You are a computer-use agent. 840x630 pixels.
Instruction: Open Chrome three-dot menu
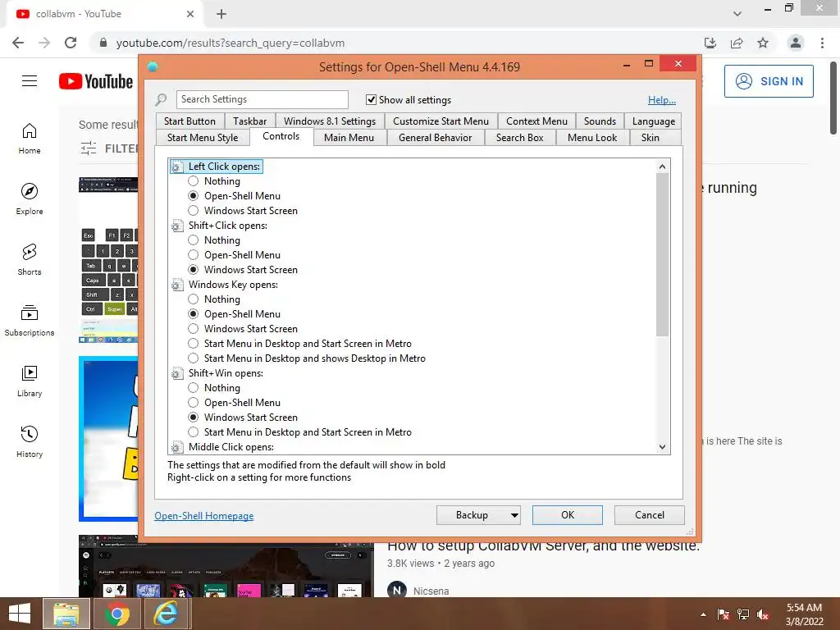point(822,43)
